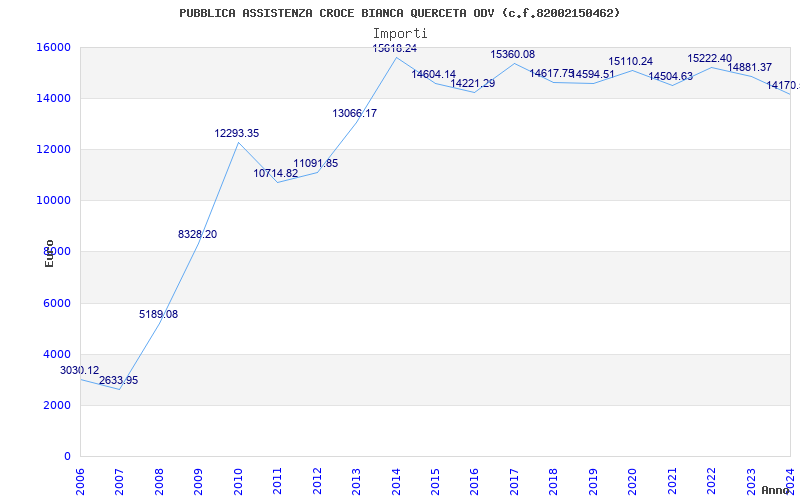Click the x-axis year label 2011
The height and width of the screenshot is (500, 800).
278,480
